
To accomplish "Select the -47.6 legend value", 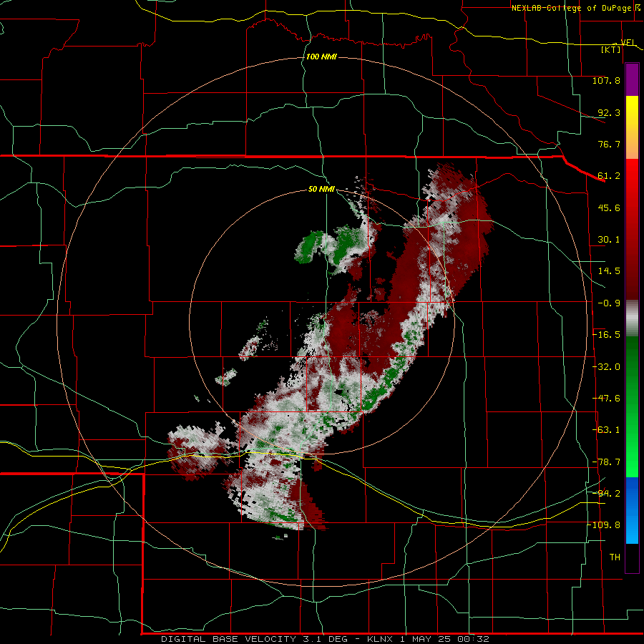I will coord(606,399).
